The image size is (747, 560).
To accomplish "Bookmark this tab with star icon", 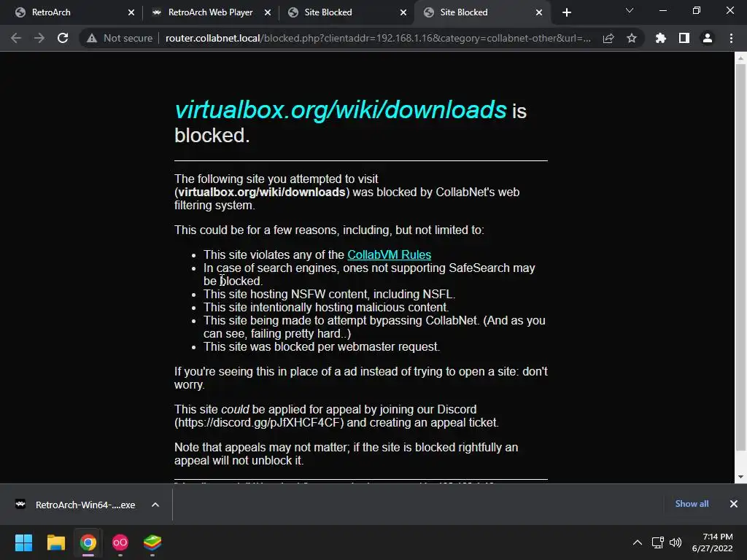I will [x=632, y=38].
